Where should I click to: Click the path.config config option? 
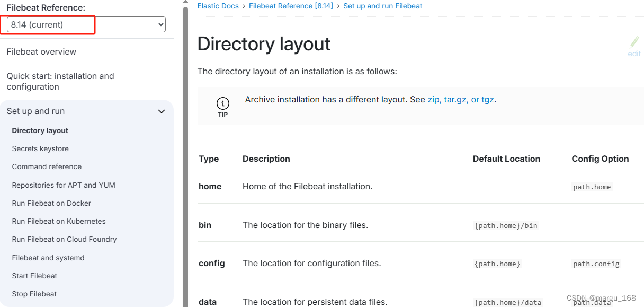pos(596,264)
